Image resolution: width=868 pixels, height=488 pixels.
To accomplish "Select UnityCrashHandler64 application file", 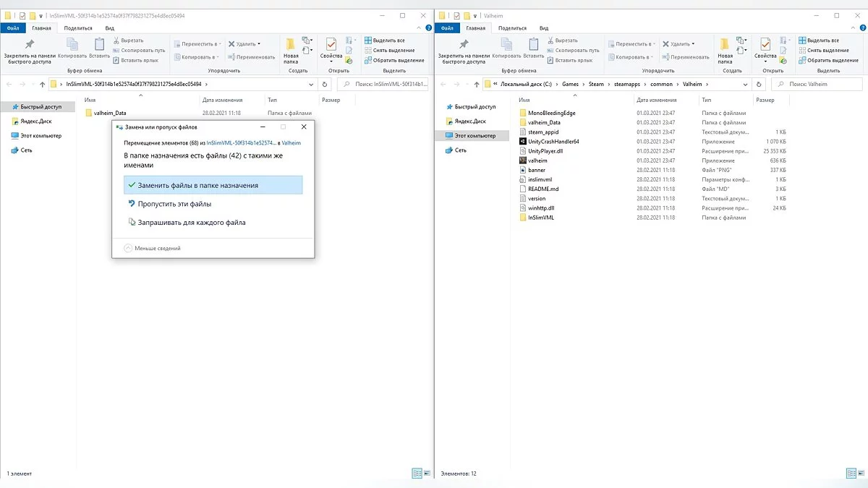I will tap(553, 142).
